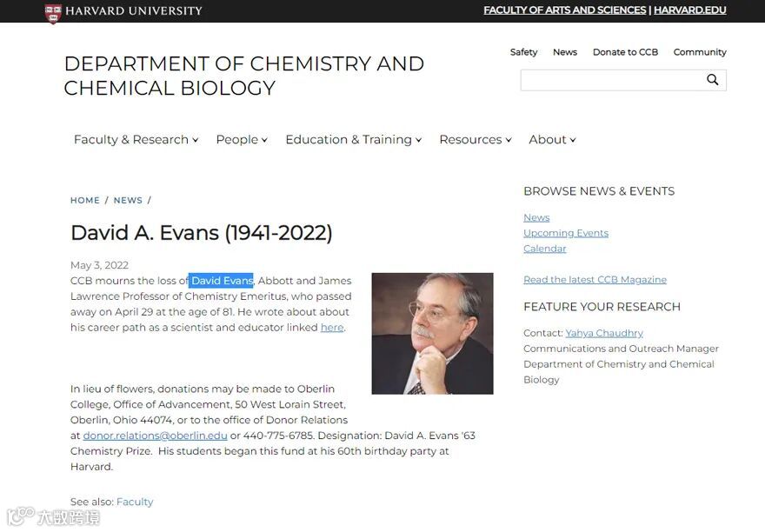Go to HOME breadcrumb

(x=85, y=200)
